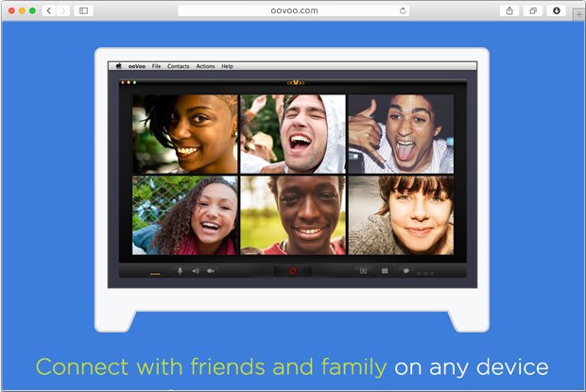This screenshot has height=392, width=586.
Task: Reload the oovoo.com page
Action: [x=403, y=10]
